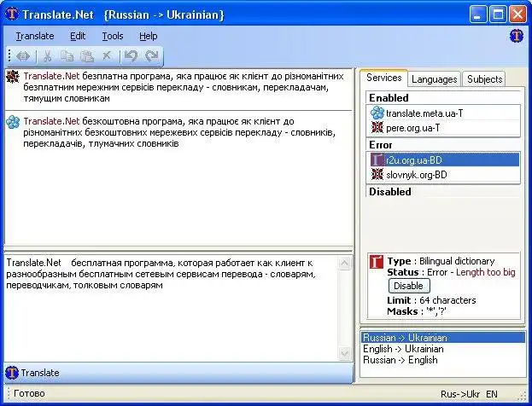This screenshot has width=532, height=406.
Task: Choose English -> Ukrainian direction
Action: click(x=443, y=349)
